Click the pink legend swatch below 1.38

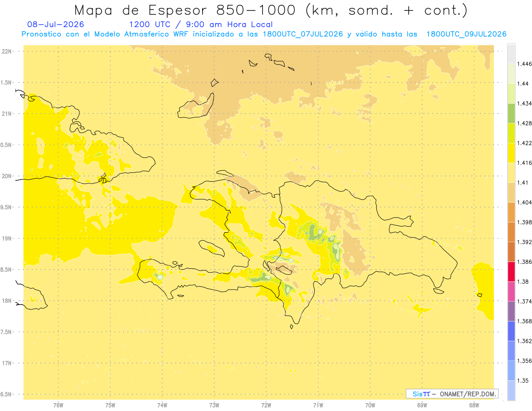click(x=511, y=291)
